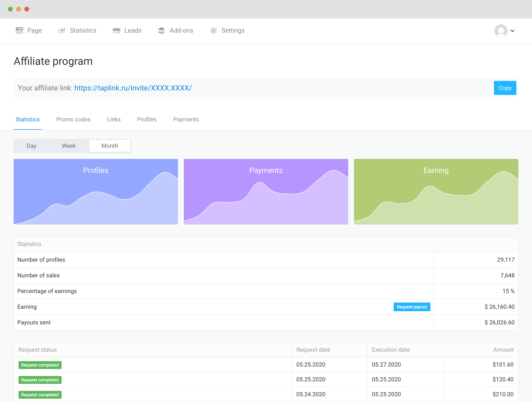Click Request completed badge for $210.00
Image resolution: width=532 pixels, height=402 pixels.
click(x=40, y=395)
